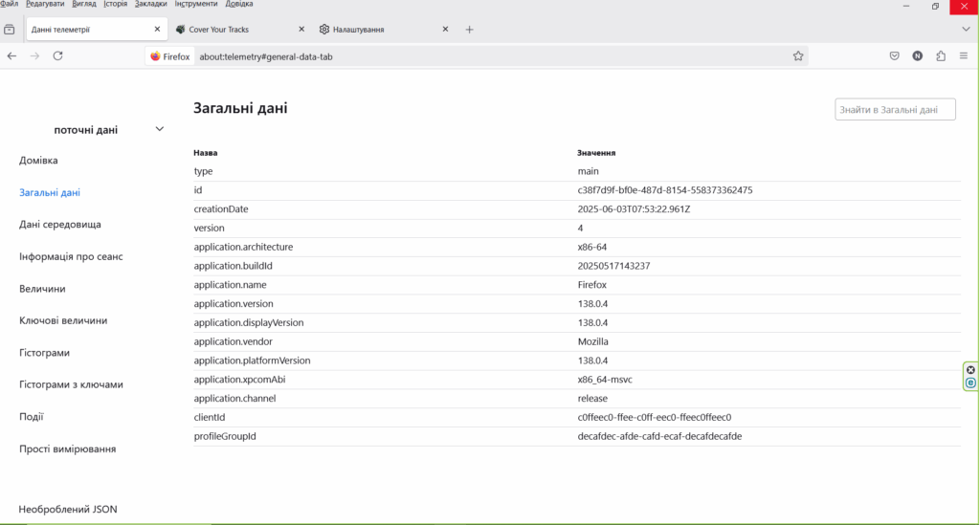Close the Cover Your Tracks tab
This screenshot has height=525, width=980.
point(301,30)
